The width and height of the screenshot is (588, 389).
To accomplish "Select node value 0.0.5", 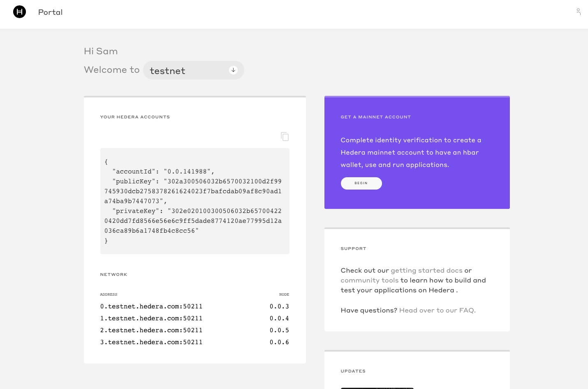I will [x=280, y=330].
